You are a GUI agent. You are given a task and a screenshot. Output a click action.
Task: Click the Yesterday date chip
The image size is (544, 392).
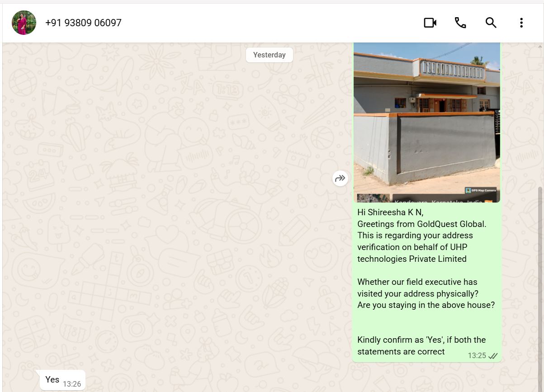point(269,55)
